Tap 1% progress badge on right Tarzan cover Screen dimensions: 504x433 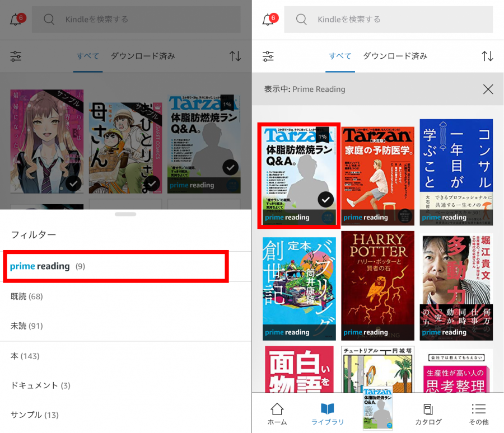pos(323,135)
